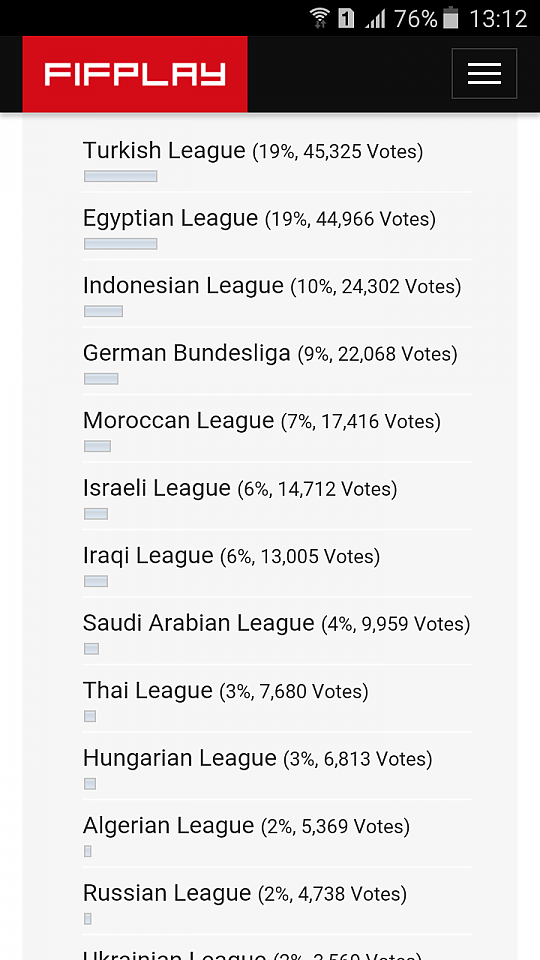Click the Indonesian League result text
The width and height of the screenshot is (540, 960).
pyautogui.click(x=272, y=286)
